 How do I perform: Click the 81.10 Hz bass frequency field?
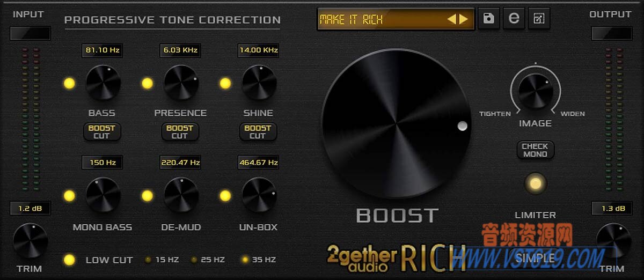click(x=102, y=50)
